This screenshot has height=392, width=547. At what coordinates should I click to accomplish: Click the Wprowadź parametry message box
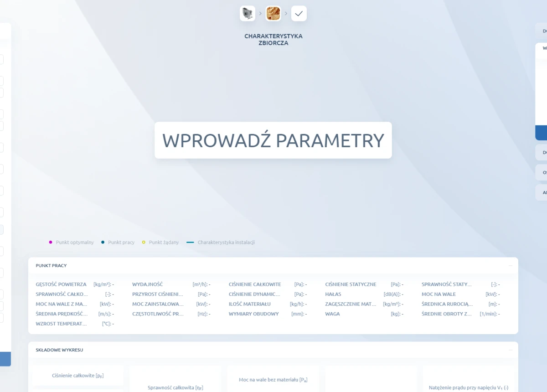pos(273,140)
